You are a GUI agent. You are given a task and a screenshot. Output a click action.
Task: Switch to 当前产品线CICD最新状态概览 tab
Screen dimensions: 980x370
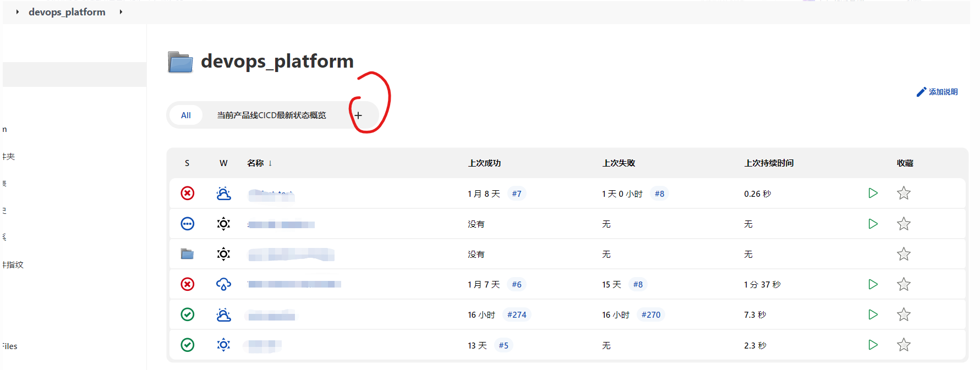tap(271, 115)
